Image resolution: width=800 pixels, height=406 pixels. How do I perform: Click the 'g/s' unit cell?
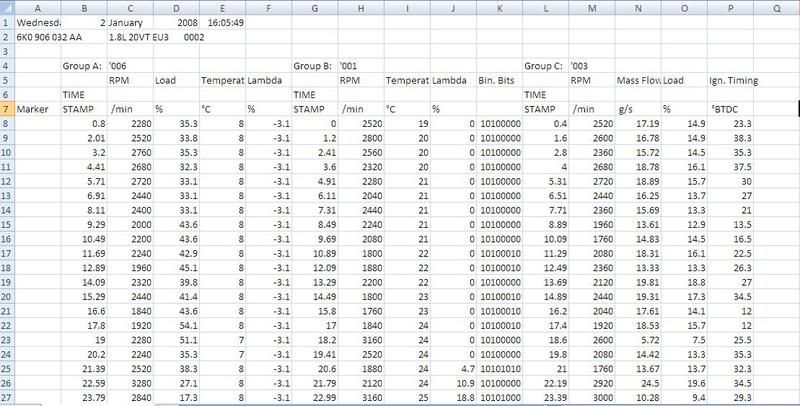tap(638, 109)
